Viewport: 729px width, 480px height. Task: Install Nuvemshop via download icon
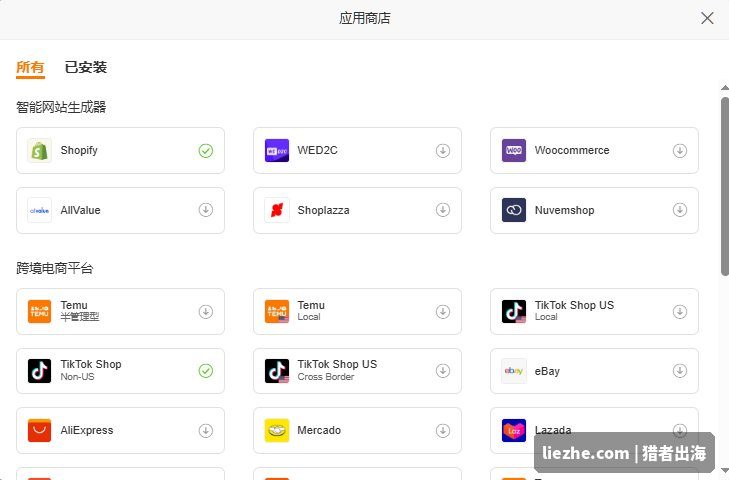[680, 210]
